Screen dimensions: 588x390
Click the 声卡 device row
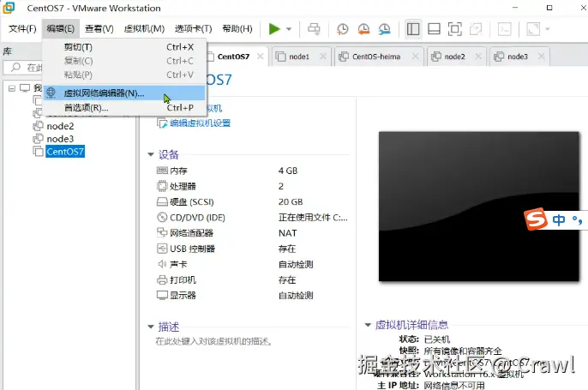(x=252, y=264)
